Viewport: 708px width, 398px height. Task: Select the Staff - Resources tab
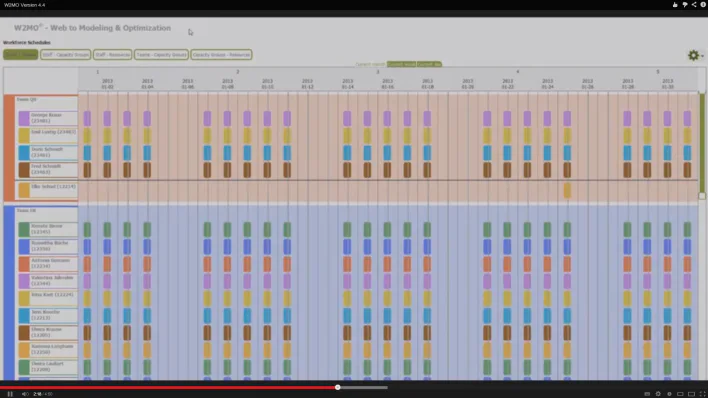112,55
